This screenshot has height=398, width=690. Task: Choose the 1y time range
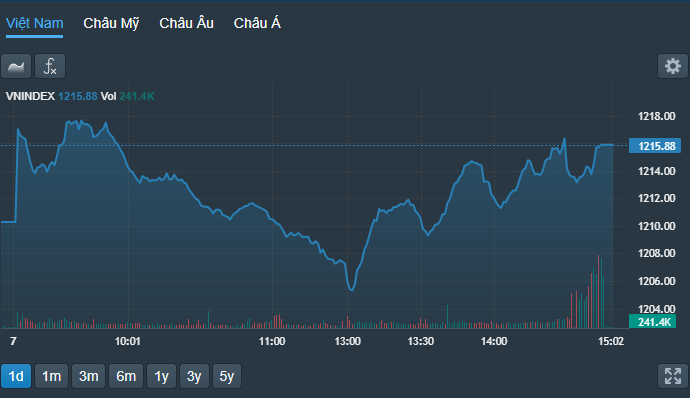point(161,376)
